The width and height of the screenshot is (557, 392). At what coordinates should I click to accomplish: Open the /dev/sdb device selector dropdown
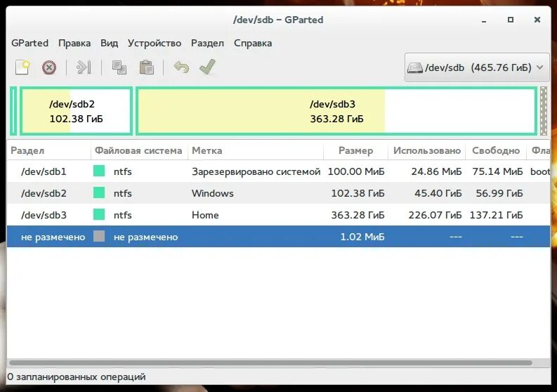click(x=477, y=67)
